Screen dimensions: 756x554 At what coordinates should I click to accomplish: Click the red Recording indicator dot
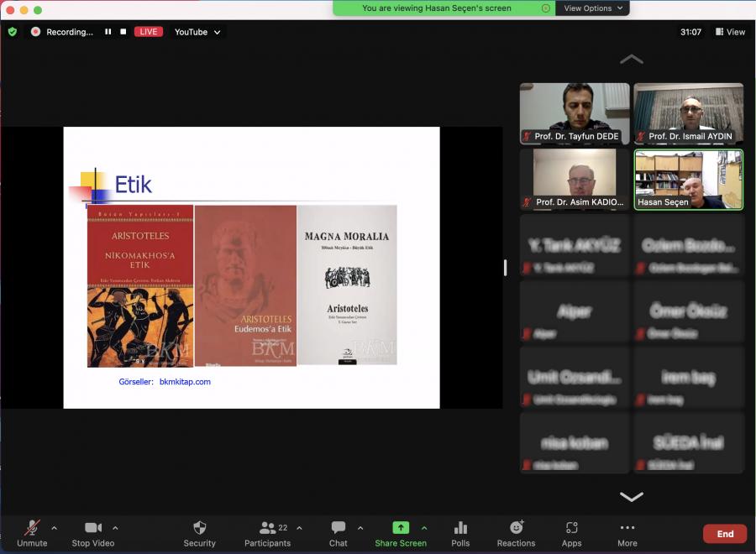pyautogui.click(x=35, y=32)
